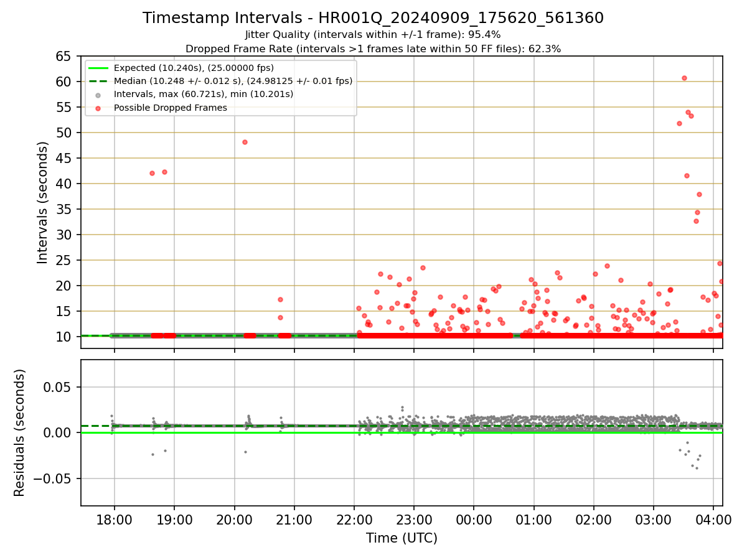Click the red marker in the Possible Dropped Frames legend
The image size is (747, 560).
(98, 108)
